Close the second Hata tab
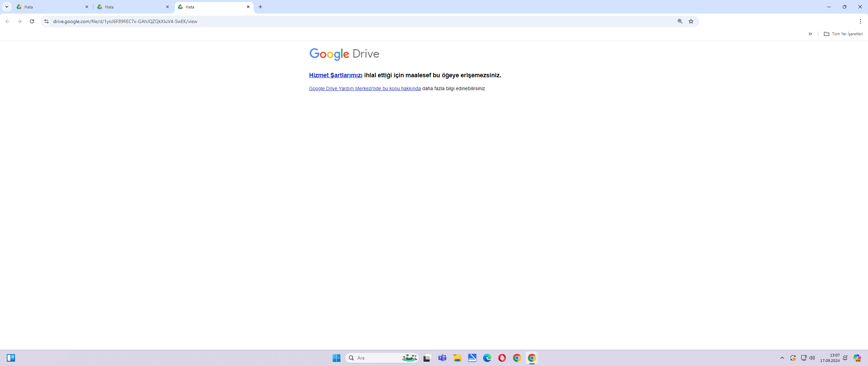Image resolution: width=868 pixels, height=366 pixels. pos(167,7)
